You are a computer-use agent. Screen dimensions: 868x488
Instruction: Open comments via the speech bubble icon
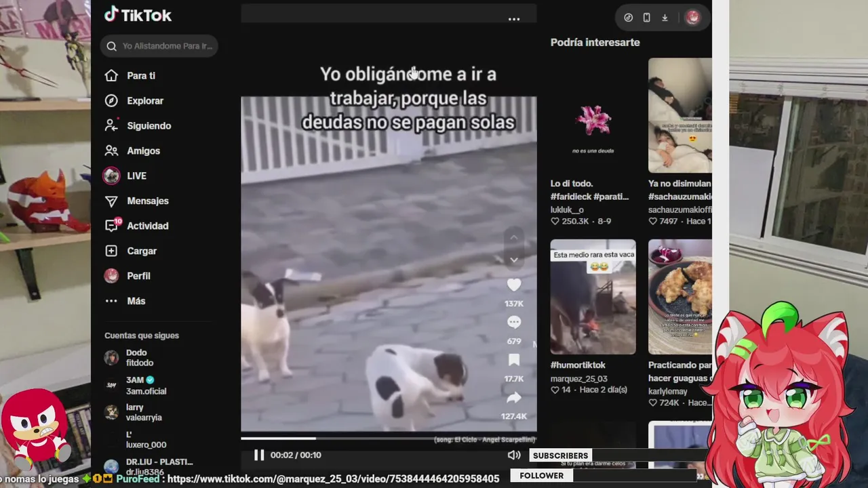[x=514, y=323]
